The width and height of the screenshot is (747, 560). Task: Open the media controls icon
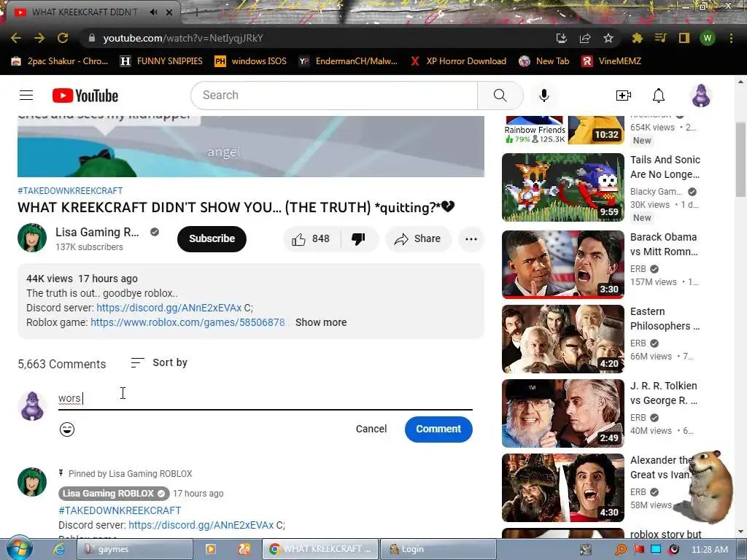coord(660,38)
